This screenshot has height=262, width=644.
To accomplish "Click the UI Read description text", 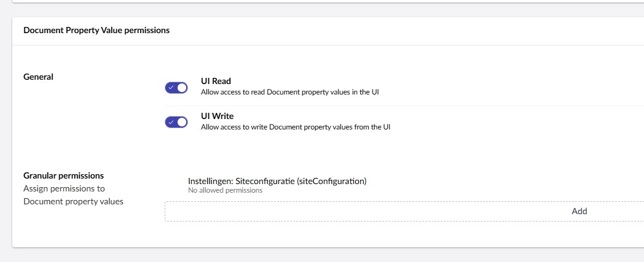I will coord(294,93).
